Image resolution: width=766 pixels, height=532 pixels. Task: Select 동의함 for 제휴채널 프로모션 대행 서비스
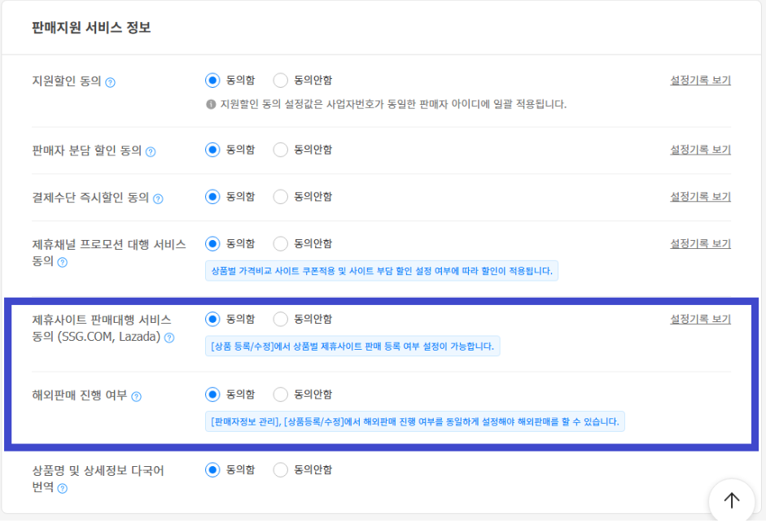[x=212, y=243]
